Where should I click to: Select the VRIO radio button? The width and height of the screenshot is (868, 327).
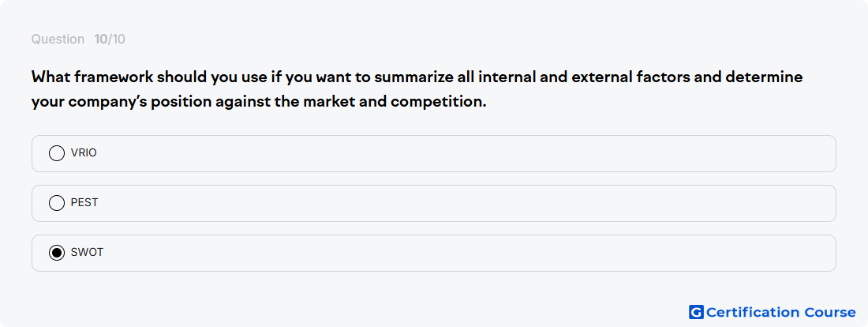[57, 153]
